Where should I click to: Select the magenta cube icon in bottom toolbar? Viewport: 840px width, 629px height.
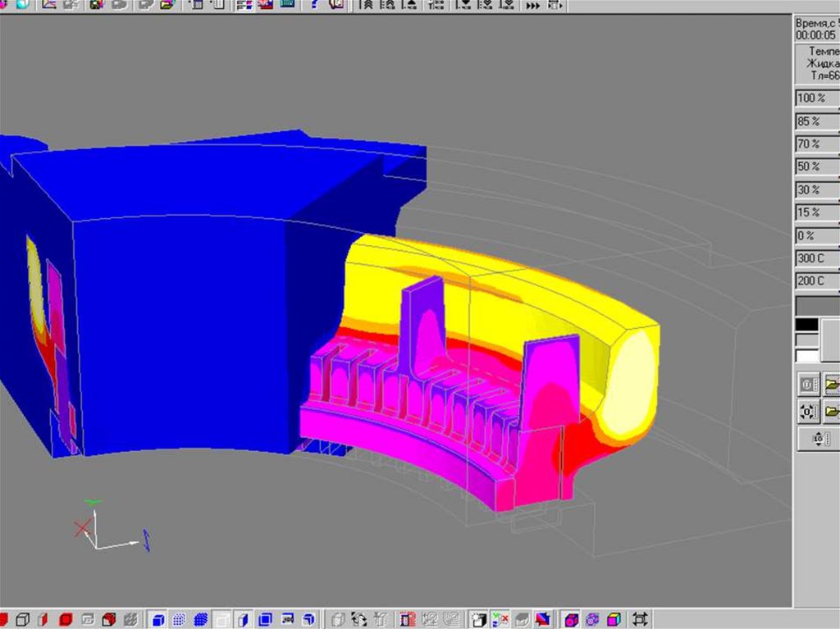(x=571, y=619)
